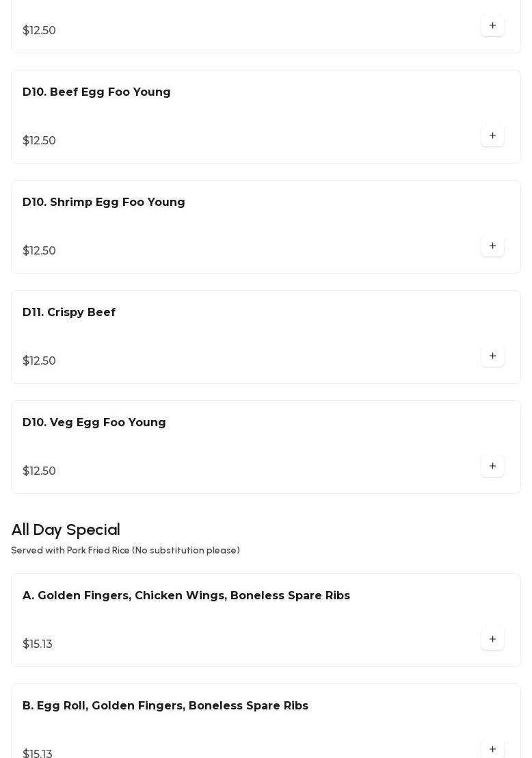The width and height of the screenshot is (532, 758).
Task: Click plus button on topmost $12.50 item
Action: pos(492,26)
